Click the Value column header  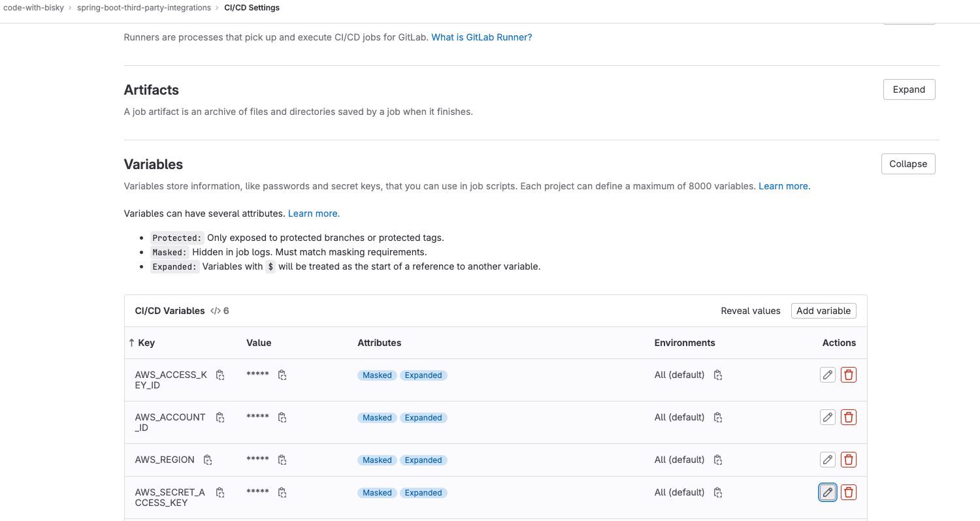[x=259, y=343]
